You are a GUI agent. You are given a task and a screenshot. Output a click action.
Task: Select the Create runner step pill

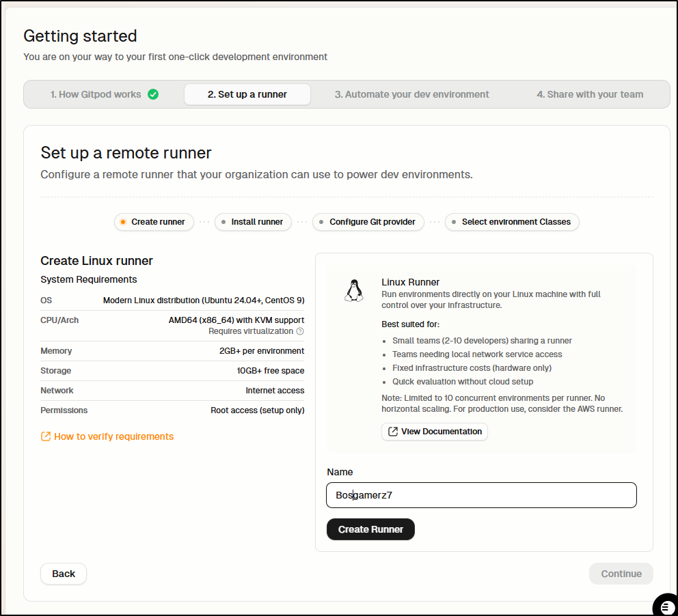pyautogui.click(x=154, y=221)
